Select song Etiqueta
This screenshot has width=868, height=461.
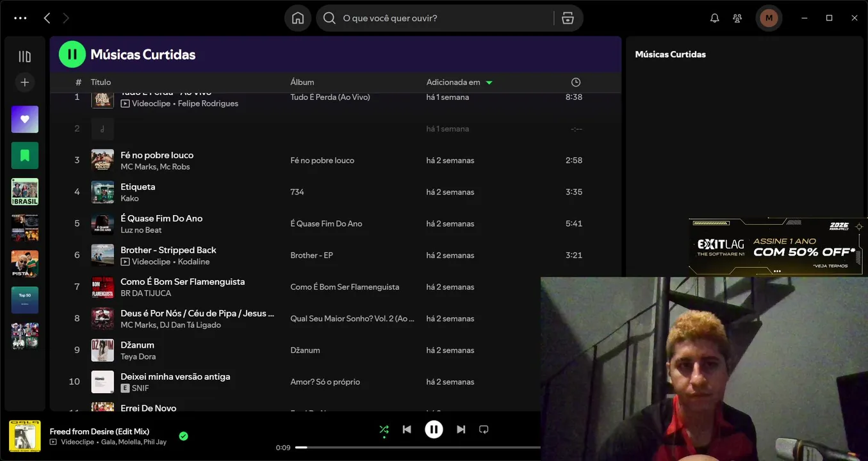click(138, 187)
